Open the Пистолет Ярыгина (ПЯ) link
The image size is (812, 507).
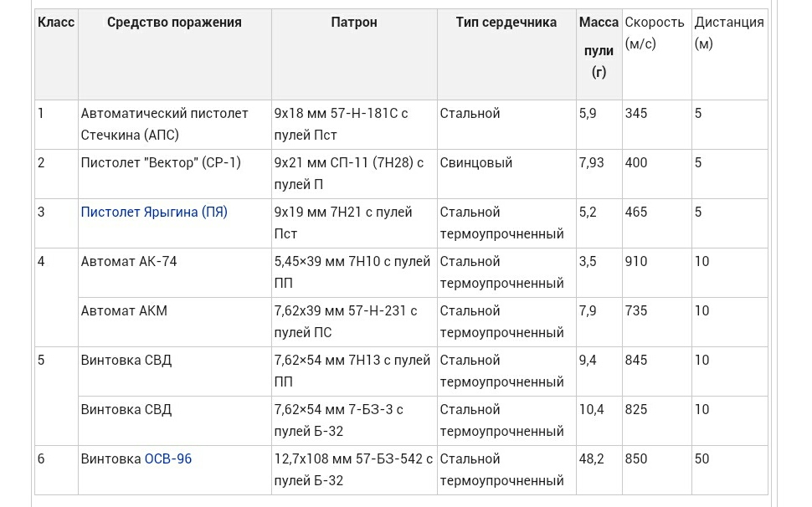click(x=154, y=213)
